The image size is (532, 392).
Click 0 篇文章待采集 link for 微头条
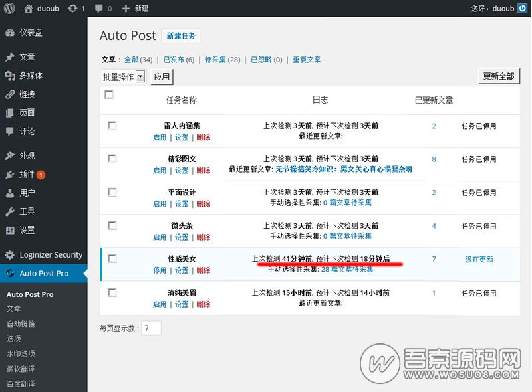click(x=347, y=236)
